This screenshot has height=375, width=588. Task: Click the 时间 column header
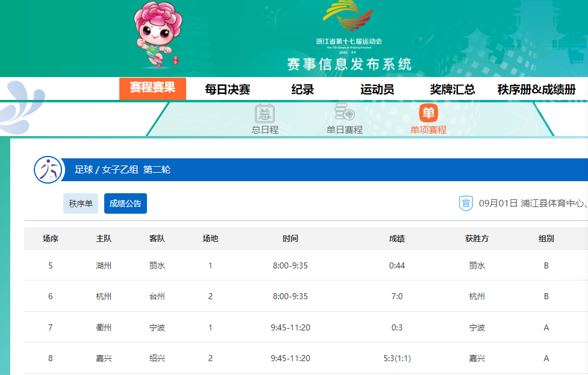point(290,238)
